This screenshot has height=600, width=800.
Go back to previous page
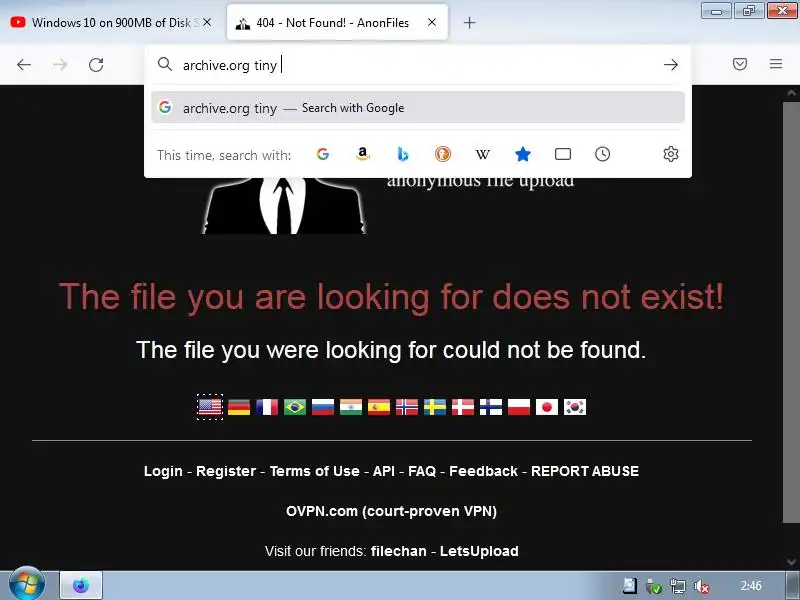24,65
